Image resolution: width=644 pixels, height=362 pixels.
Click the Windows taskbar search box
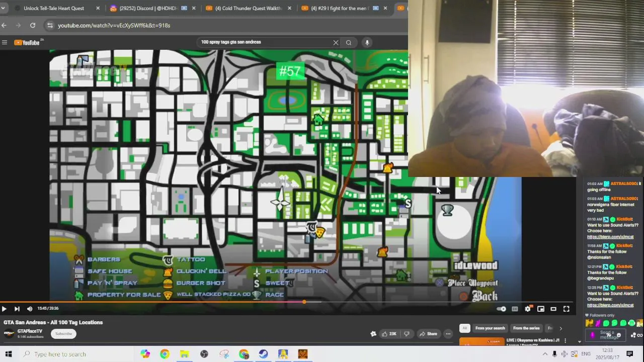click(76, 354)
